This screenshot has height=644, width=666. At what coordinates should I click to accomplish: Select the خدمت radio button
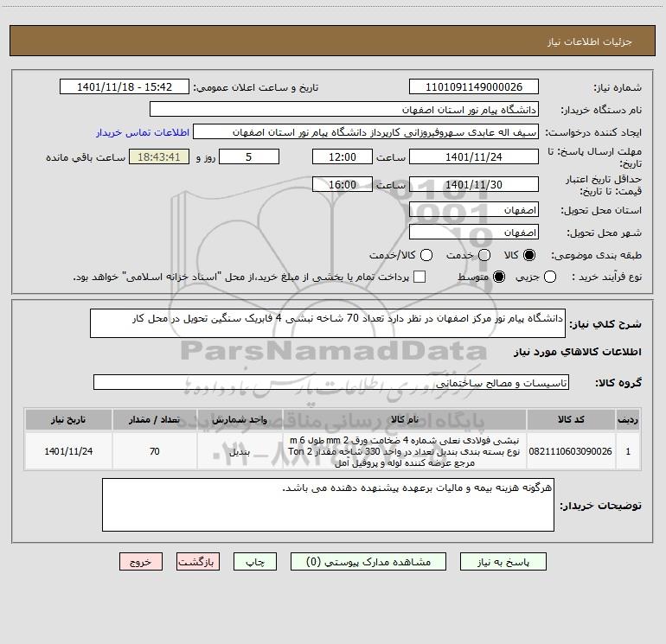pos(484,255)
